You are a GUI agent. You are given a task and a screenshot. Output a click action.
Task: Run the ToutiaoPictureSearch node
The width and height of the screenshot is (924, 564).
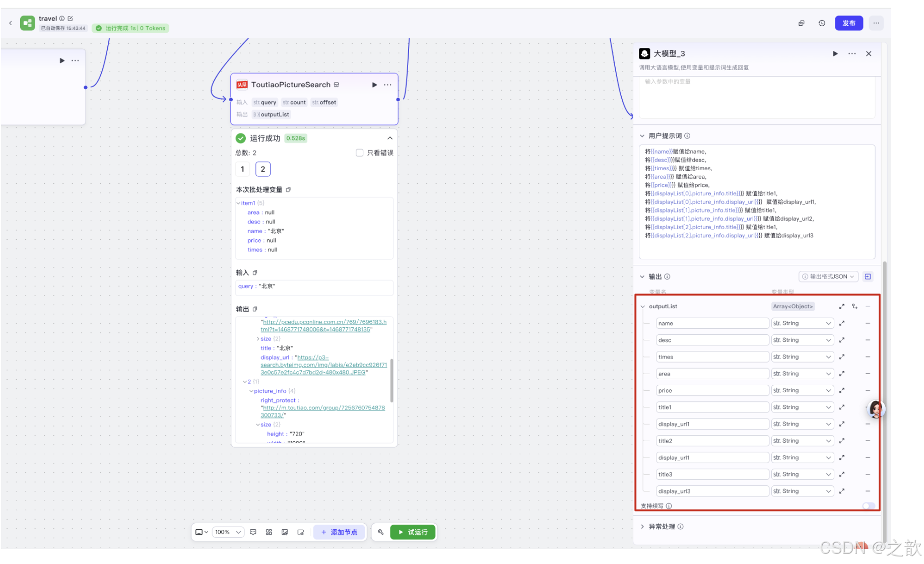pos(374,85)
